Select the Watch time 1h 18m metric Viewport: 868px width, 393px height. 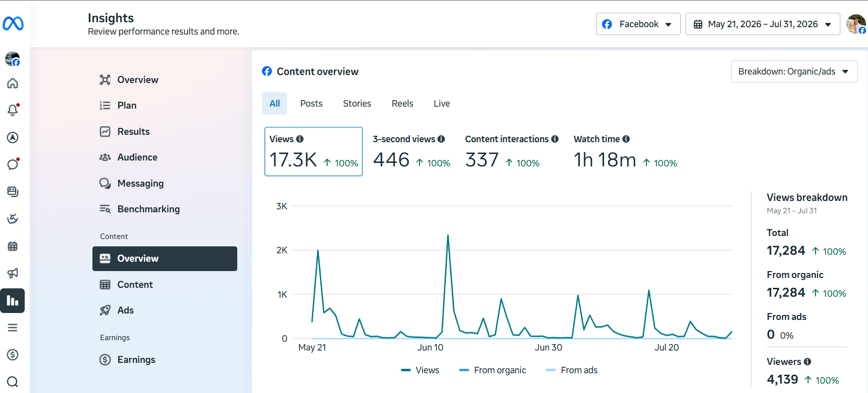click(x=625, y=152)
